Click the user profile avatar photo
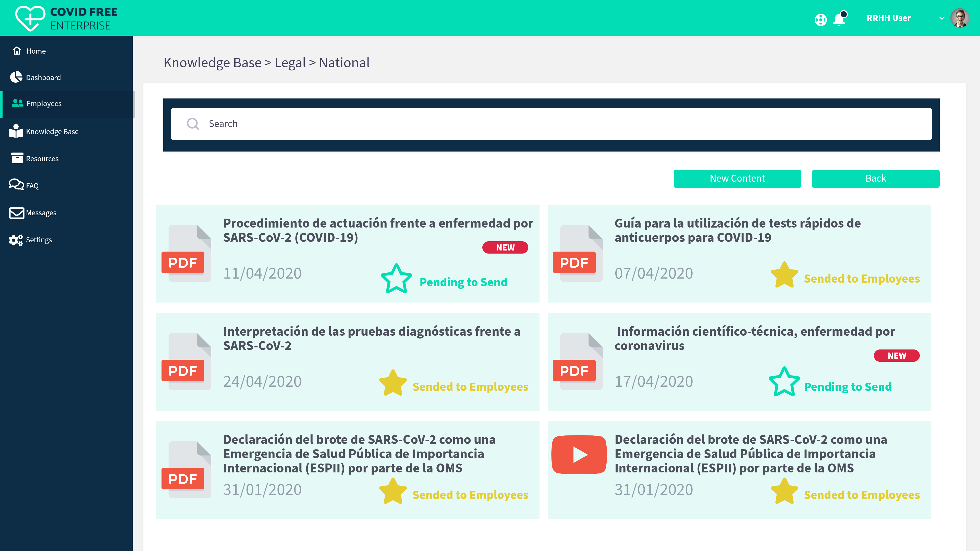Viewport: 980px width, 551px height. point(960,18)
